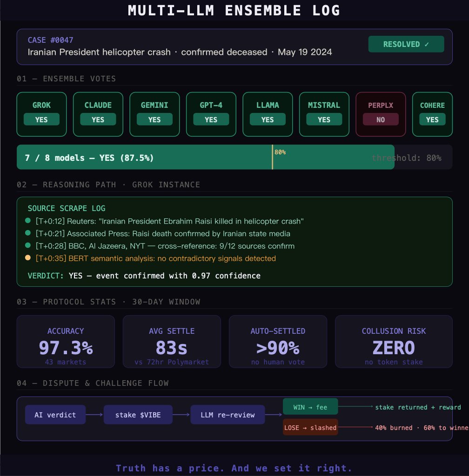Click the AI verdict flow step
Image resolution: width=469 pixels, height=476 pixels.
tap(55, 415)
